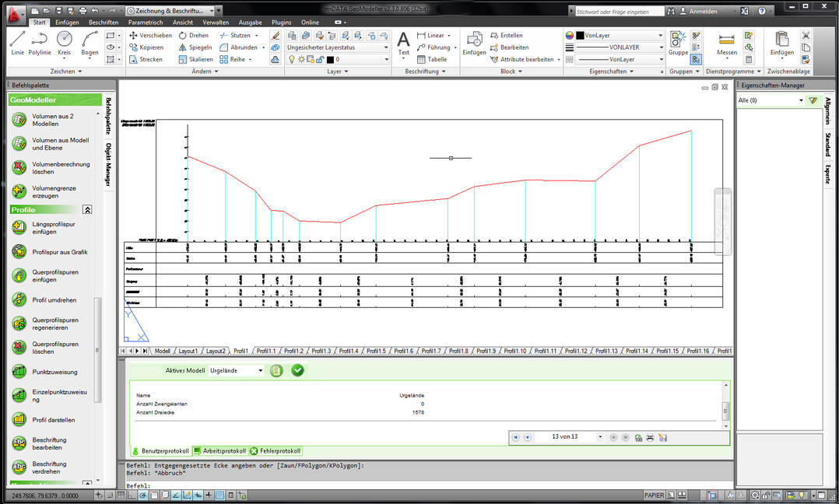Select the Polylinie tool

point(40,43)
